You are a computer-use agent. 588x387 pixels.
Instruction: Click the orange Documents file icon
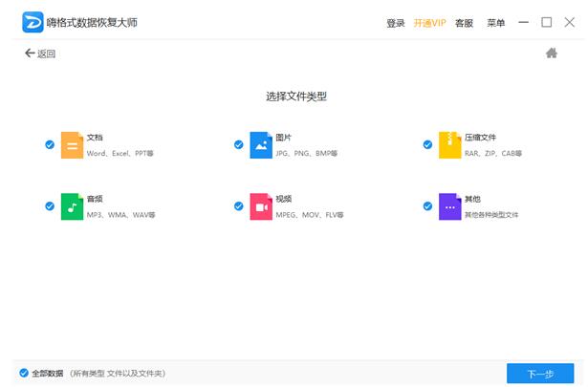[x=72, y=145]
